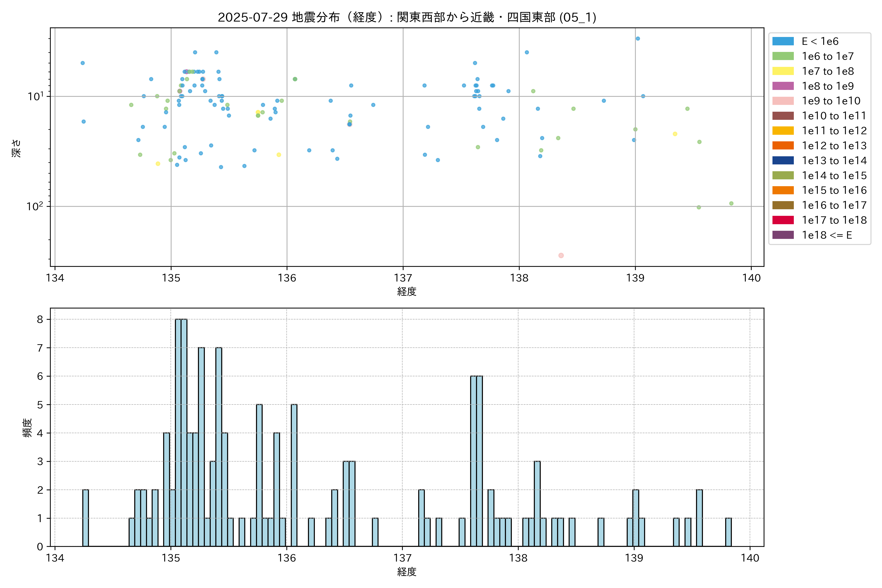The width and height of the screenshot is (882, 588).
Task: Click the 頻度 y-axis label
Action: coord(27,428)
